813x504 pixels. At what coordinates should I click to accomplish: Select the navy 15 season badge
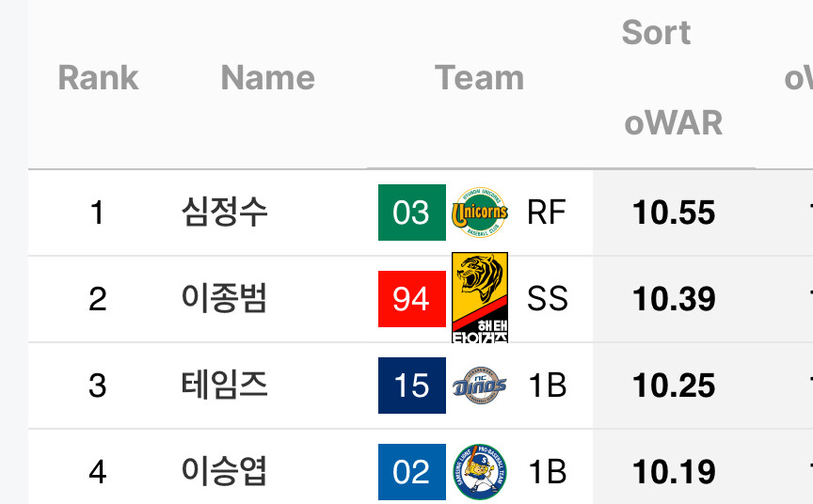coord(412,386)
